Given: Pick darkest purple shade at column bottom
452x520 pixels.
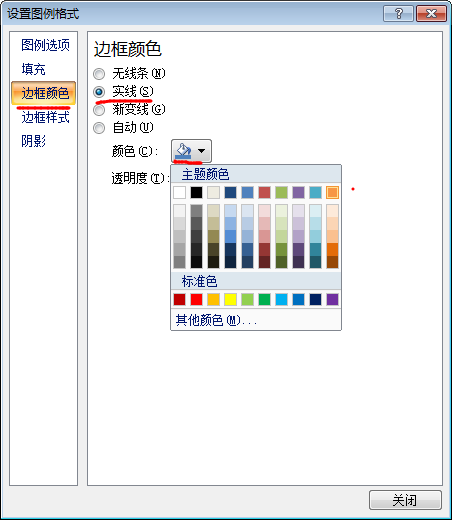Looking at the screenshot, I should coord(298,262).
